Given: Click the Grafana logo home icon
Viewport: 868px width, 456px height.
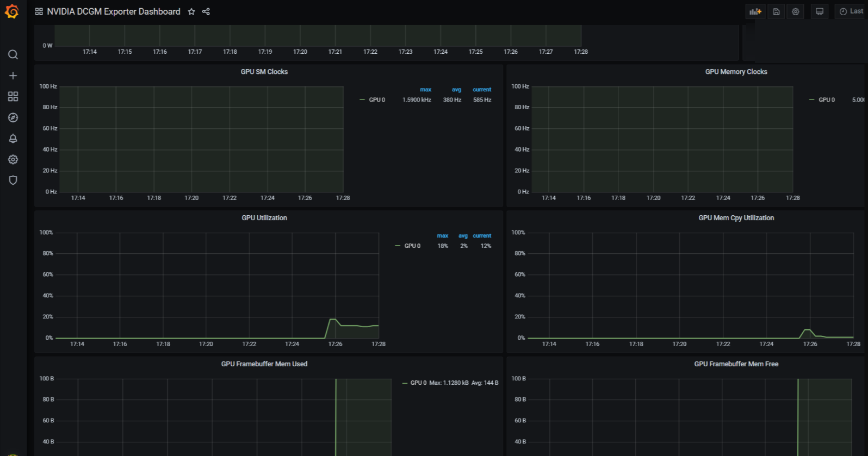Looking at the screenshot, I should coord(12,11).
